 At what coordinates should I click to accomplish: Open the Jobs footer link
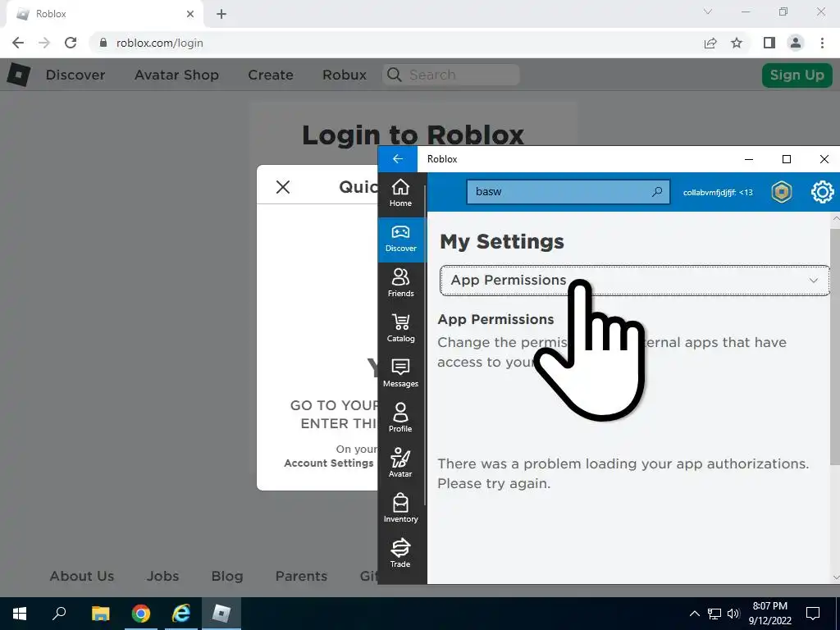(x=163, y=576)
